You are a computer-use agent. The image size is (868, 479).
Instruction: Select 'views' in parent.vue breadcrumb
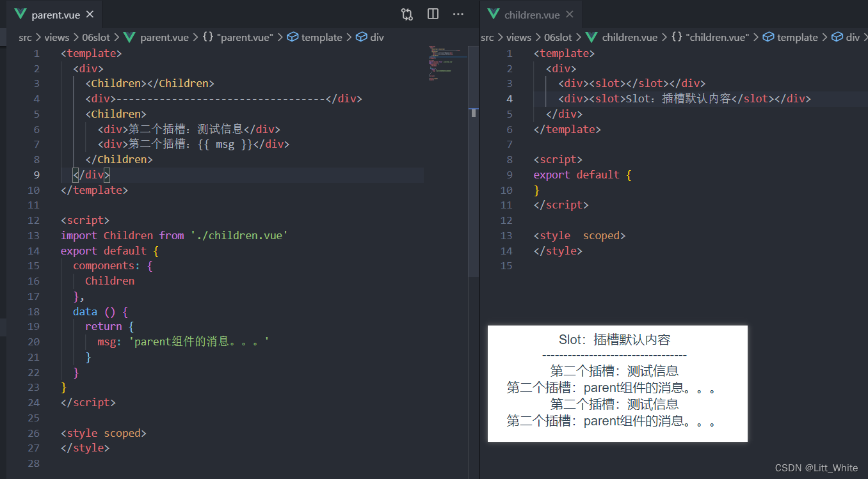click(x=57, y=37)
